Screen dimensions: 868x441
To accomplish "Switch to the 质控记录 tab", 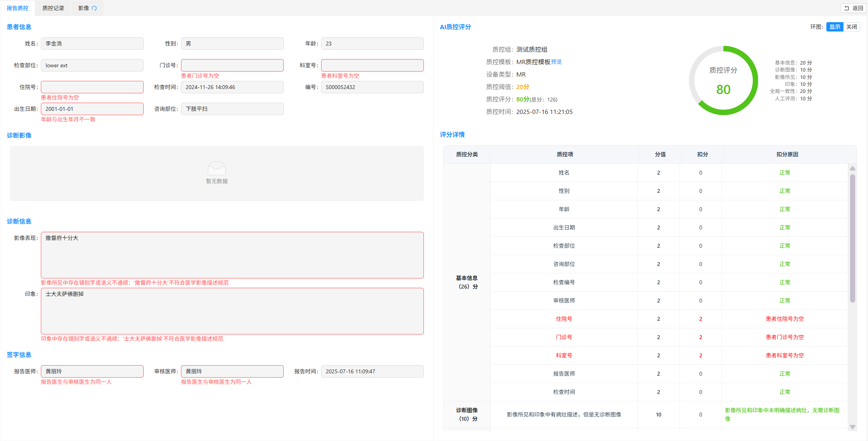I will (53, 8).
